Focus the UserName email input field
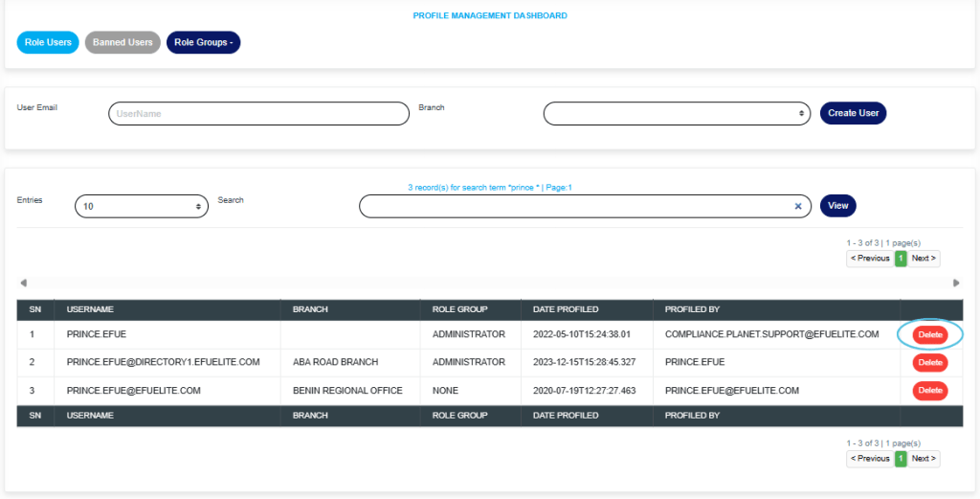The image size is (980, 499). tap(258, 113)
